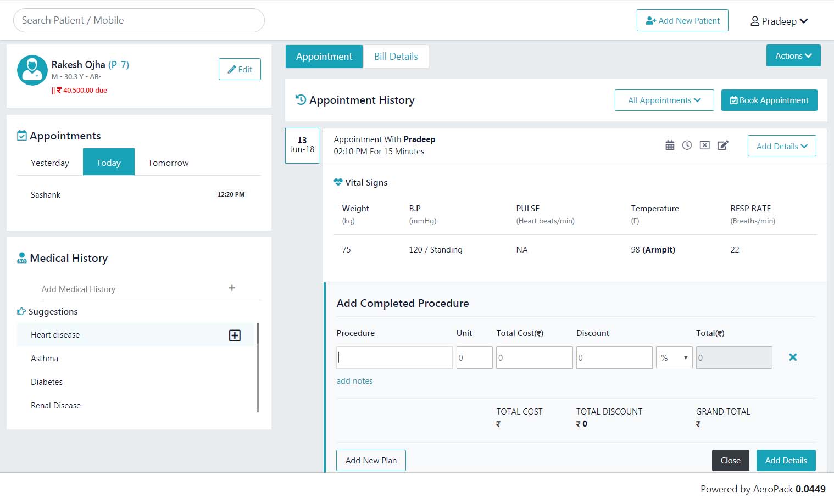Click the edit pencil icon next to Add Details dropdown
The image size is (834, 504).
pyautogui.click(x=723, y=145)
